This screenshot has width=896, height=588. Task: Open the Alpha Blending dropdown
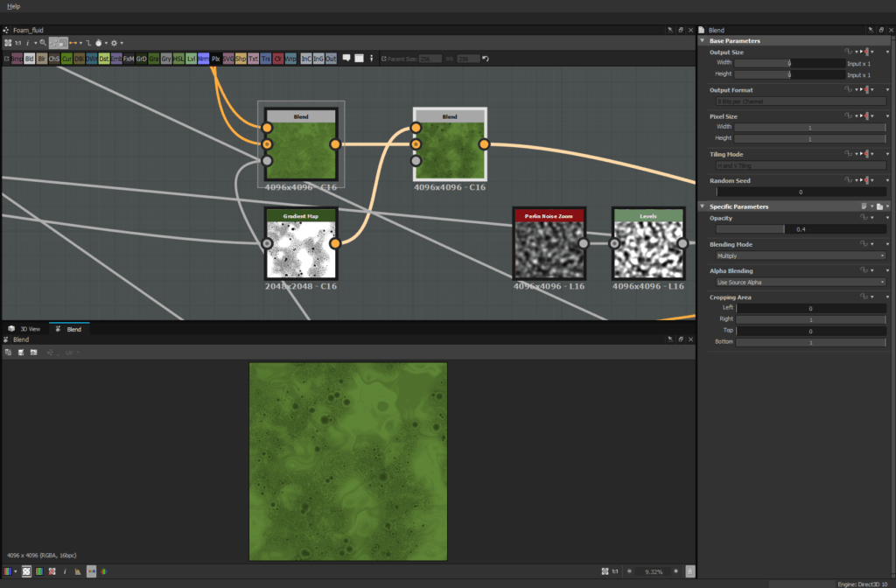coord(800,283)
